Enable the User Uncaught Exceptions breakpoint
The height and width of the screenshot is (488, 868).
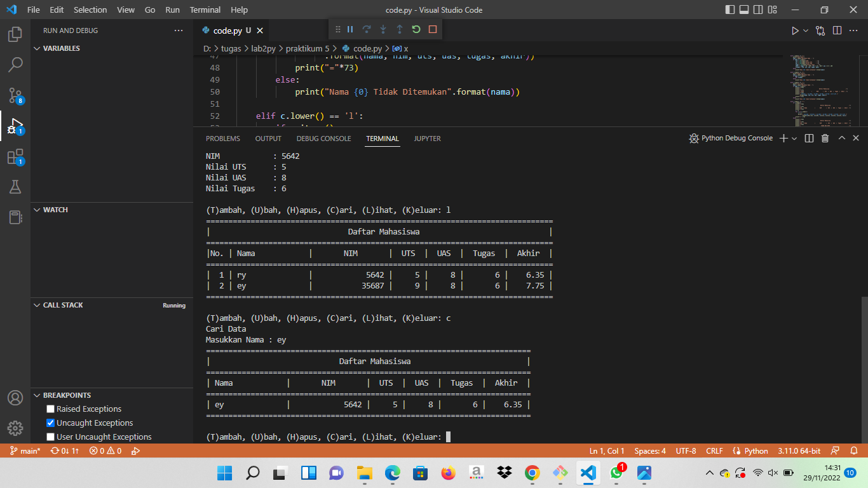pos(51,437)
